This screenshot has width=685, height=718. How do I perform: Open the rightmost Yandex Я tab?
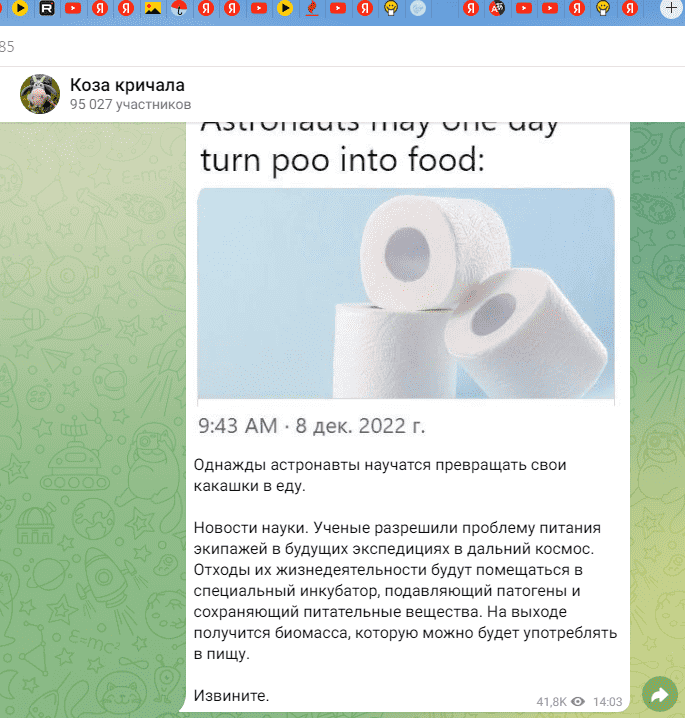[630, 8]
